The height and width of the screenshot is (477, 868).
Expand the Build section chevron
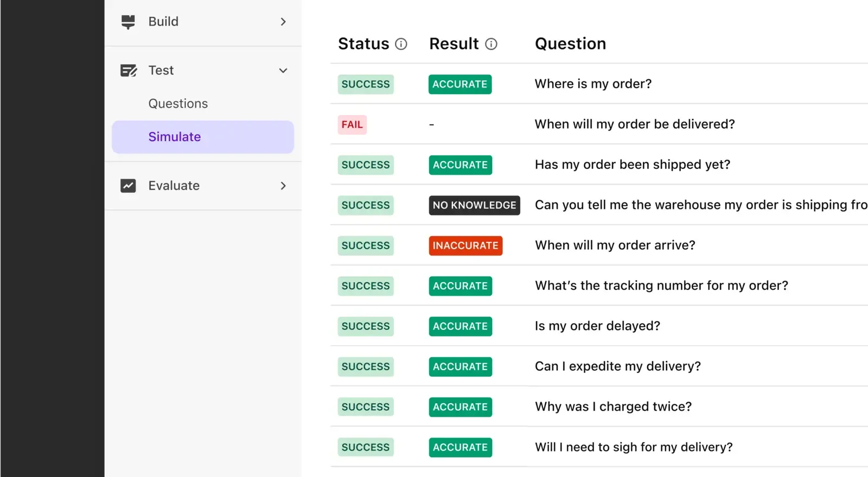283,22
